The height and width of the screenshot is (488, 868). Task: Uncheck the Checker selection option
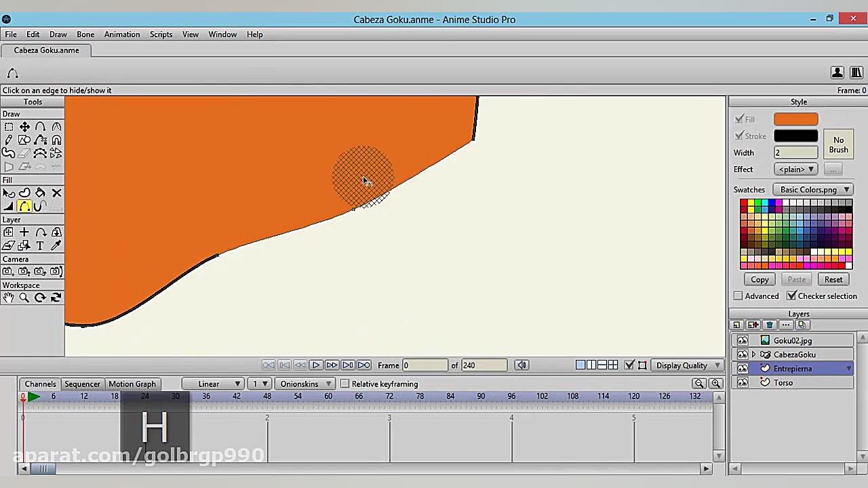(x=792, y=296)
